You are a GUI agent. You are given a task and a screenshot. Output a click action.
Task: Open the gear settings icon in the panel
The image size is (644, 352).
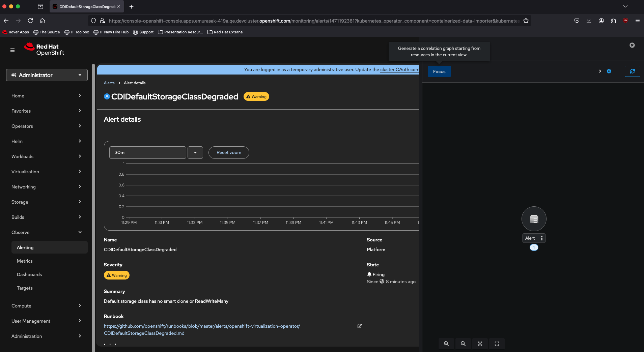coord(609,71)
